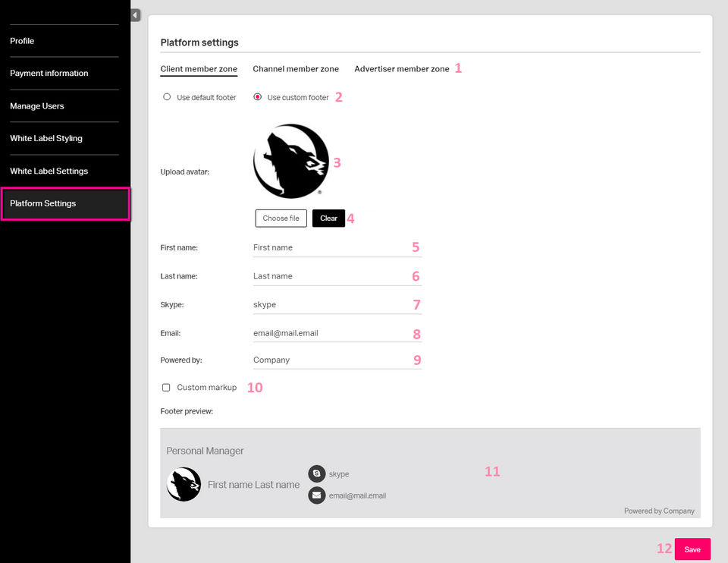Switch to the Advertiser member zone tab
This screenshot has width=728, height=563.
[402, 69]
